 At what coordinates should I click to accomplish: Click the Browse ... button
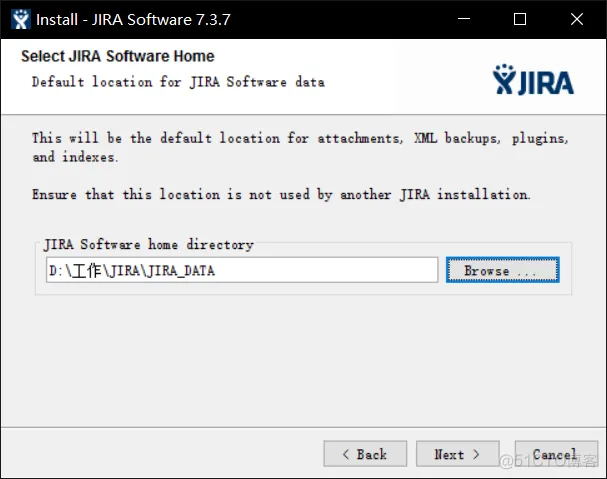tap(502, 270)
